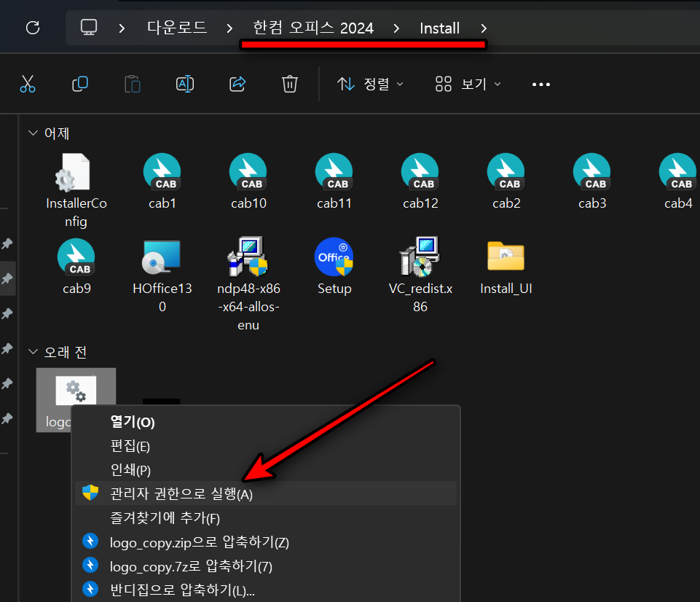The image size is (700, 602).
Task: Choose 편집(E) from context menu
Action: point(266,446)
